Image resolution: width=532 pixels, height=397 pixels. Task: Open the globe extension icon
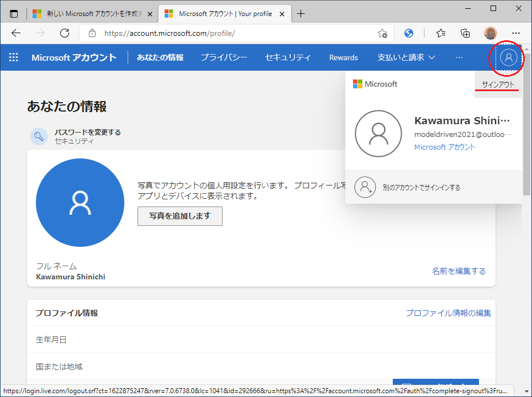click(x=409, y=33)
